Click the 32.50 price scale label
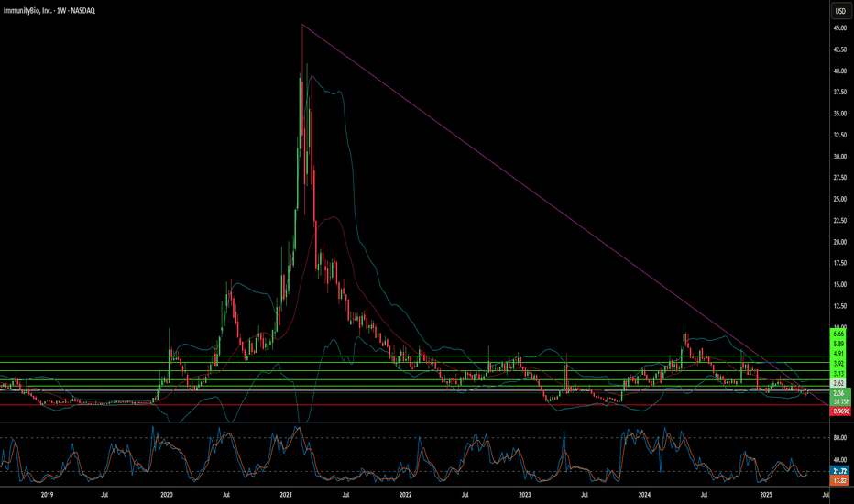 click(x=841, y=135)
